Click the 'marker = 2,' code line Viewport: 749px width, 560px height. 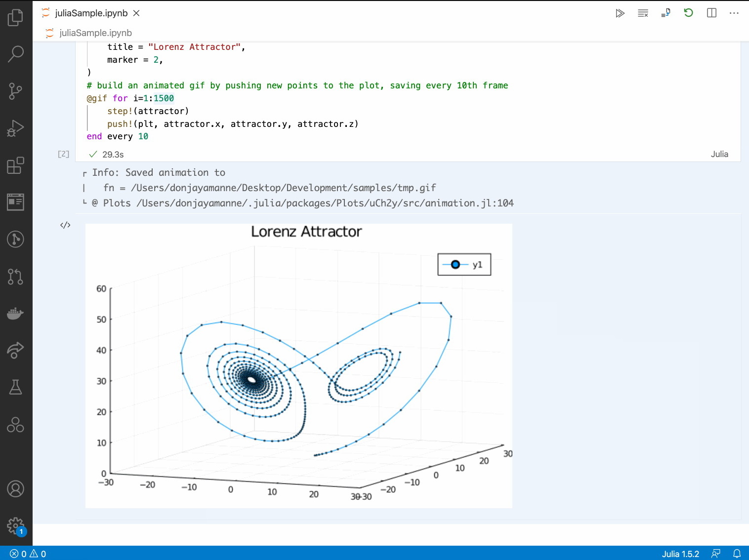(135, 60)
